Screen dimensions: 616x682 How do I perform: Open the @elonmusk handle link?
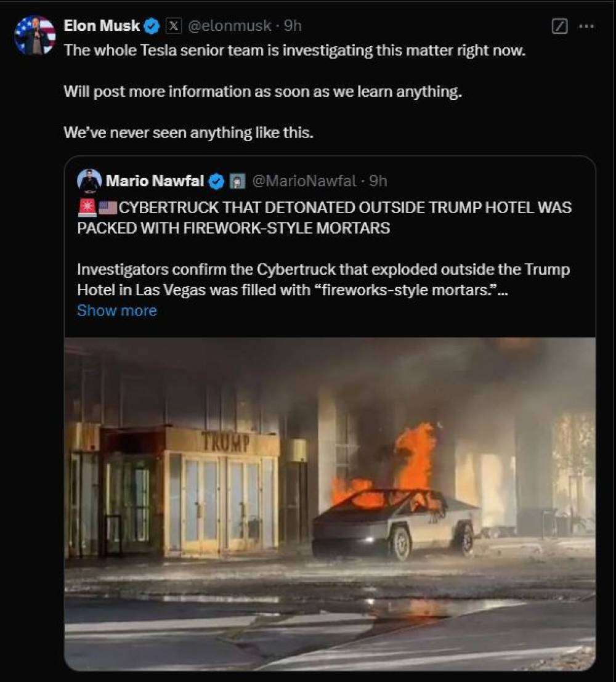tap(230, 26)
